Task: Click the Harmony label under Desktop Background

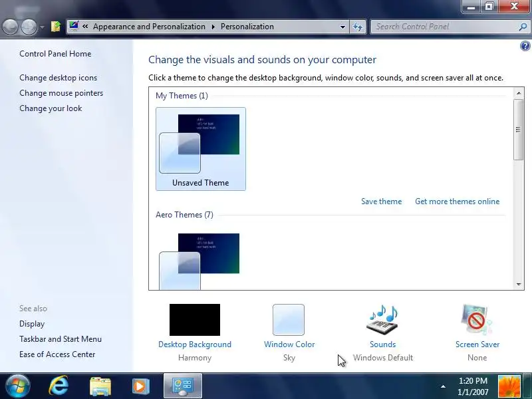Action: pos(195,358)
